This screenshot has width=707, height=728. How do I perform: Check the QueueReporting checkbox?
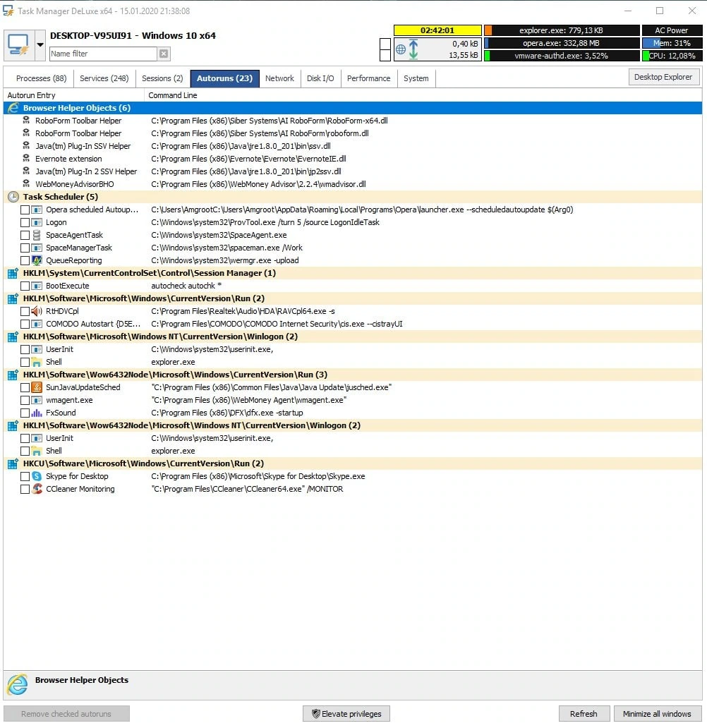point(25,260)
